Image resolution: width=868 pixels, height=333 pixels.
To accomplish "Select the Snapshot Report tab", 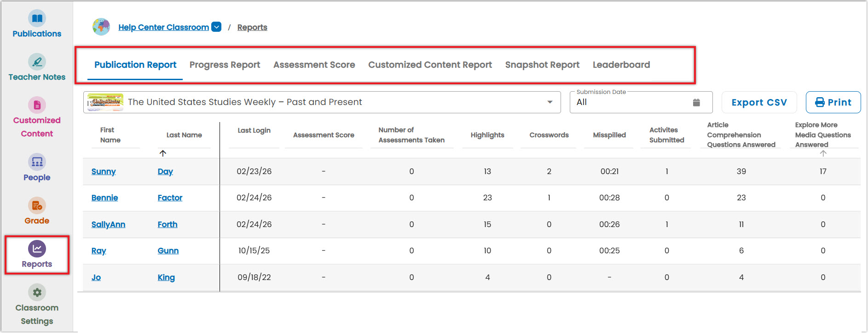I will pyautogui.click(x=542, y=65).
